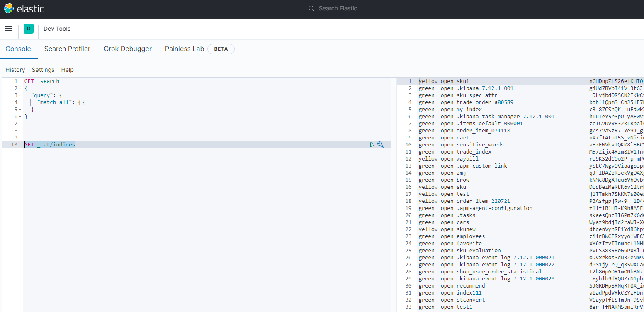644x312 pixels.
Task: Open console Settings
Action: (43, 70)
